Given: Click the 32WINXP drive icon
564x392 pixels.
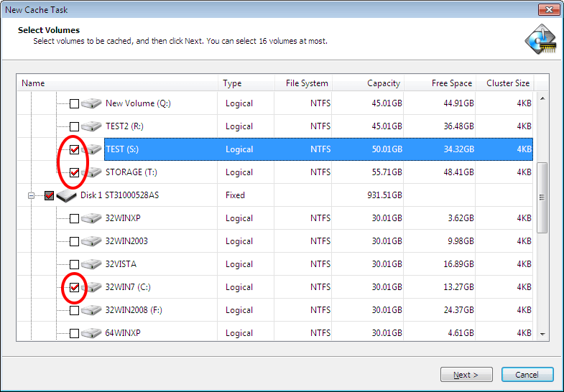Looking at the screenshot, I should (x=91, y=218).
